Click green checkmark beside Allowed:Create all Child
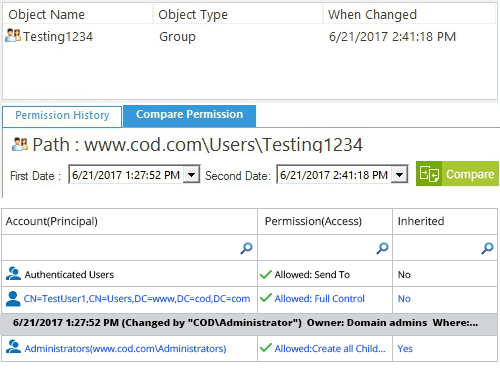The width and height of the screenshot is (500, 390). pyautogui.click(x=266, y=348)
